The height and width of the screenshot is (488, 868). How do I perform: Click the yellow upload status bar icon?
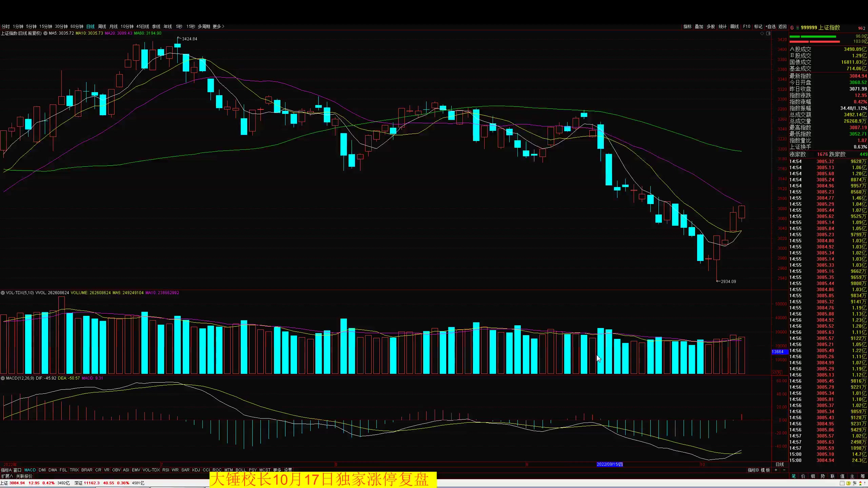tap(848, 483)
